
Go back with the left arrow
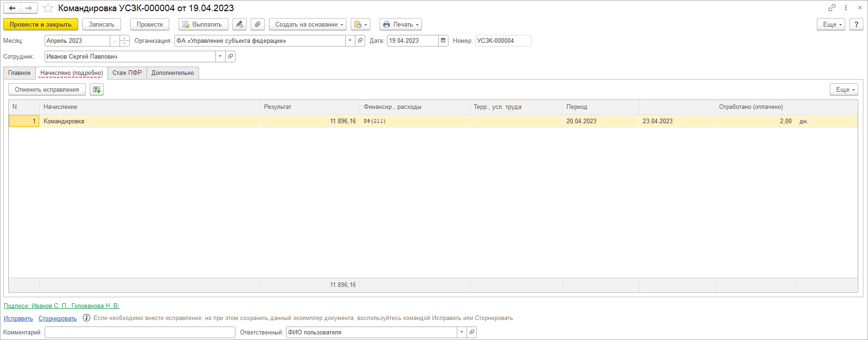pos(12,8)
